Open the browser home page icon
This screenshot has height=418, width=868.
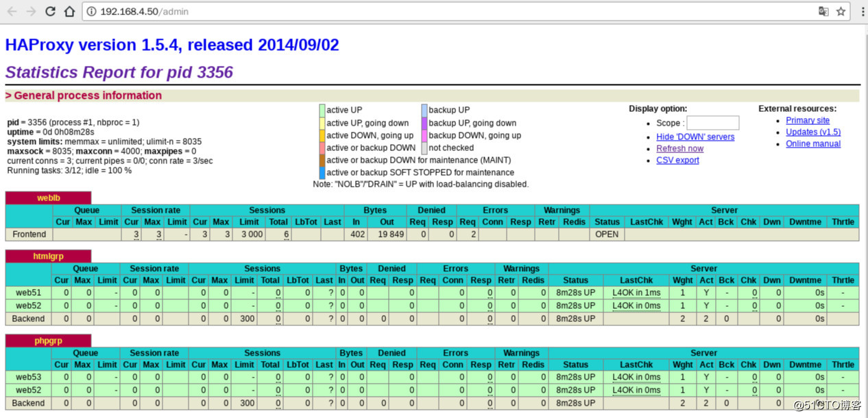pyautogui.click(x=69, y=12)
